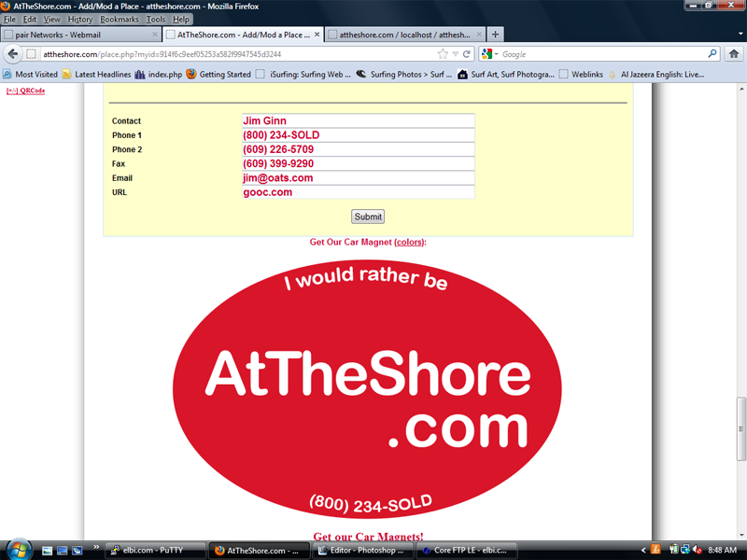Open the Help menu

tap(181, 20)
